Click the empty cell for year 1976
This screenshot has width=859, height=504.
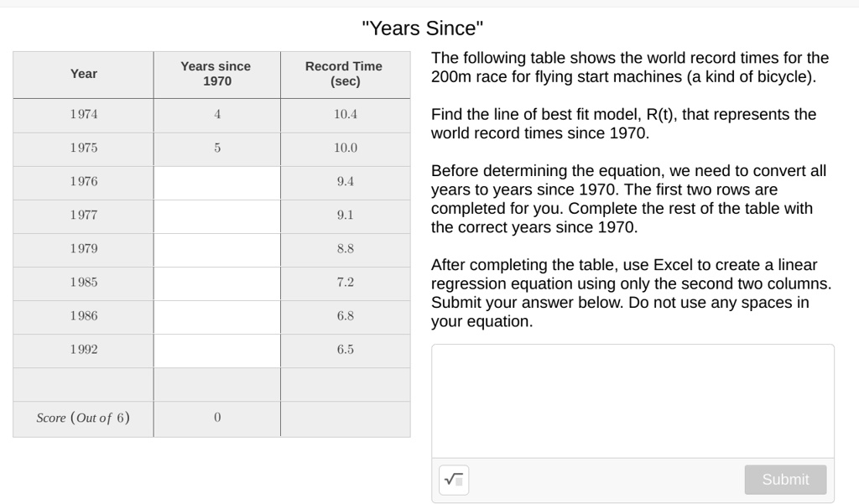pos(215,182)
